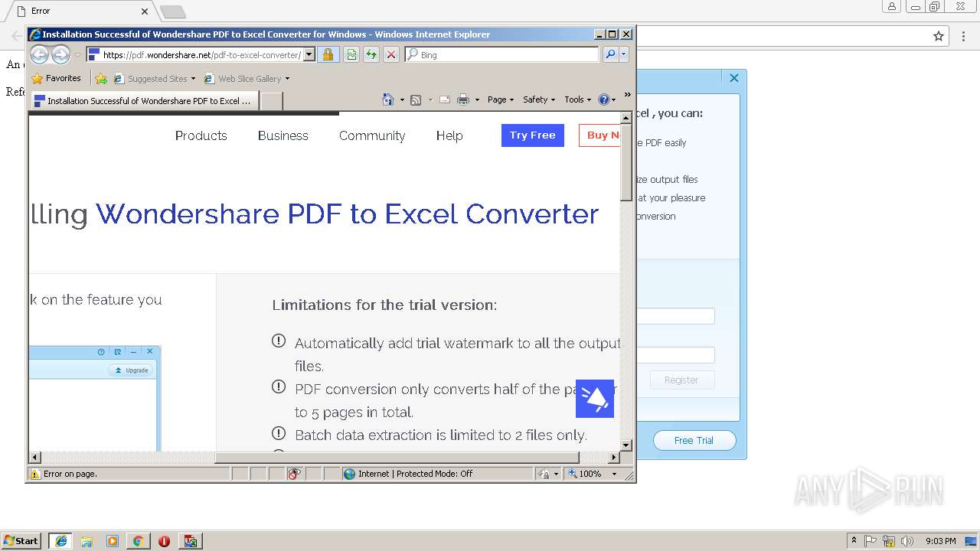Select the Installation Successful tab

tap(144, 100)
